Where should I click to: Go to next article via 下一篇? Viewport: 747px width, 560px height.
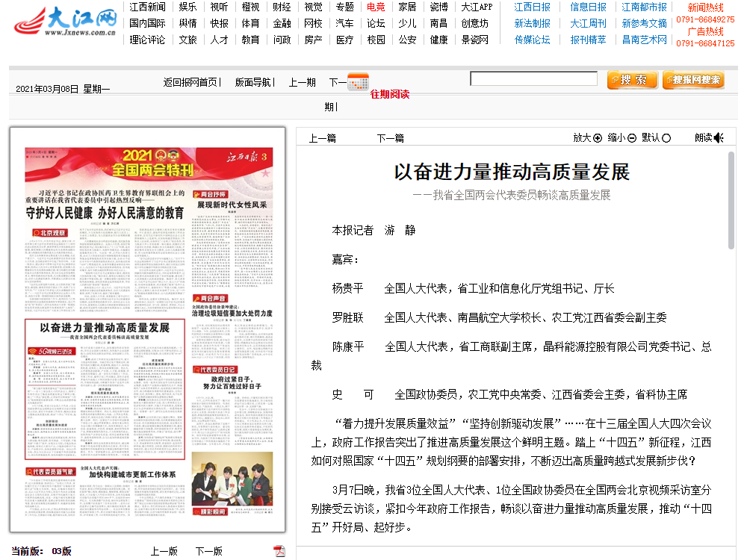pyautogui.click(x=390, y=138)
